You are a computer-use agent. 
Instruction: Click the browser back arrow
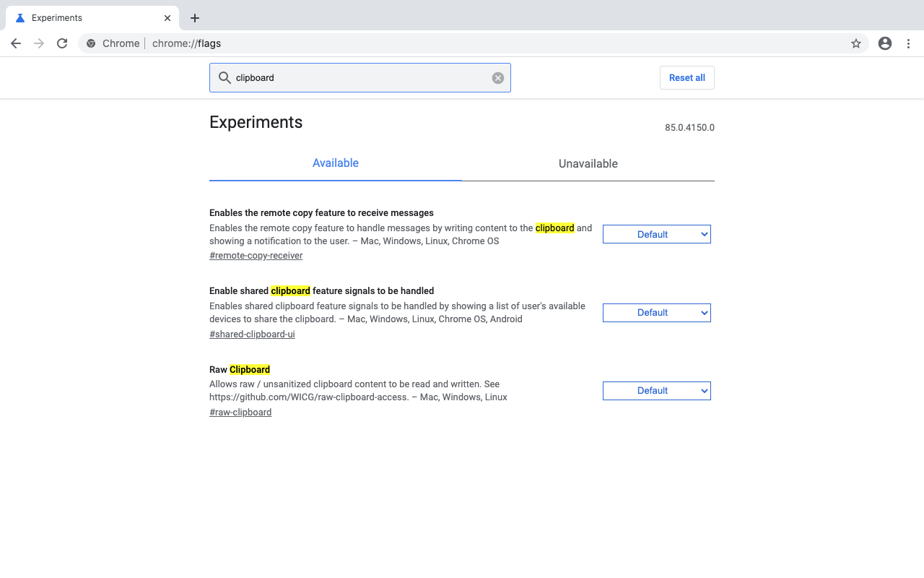[16, 43]
